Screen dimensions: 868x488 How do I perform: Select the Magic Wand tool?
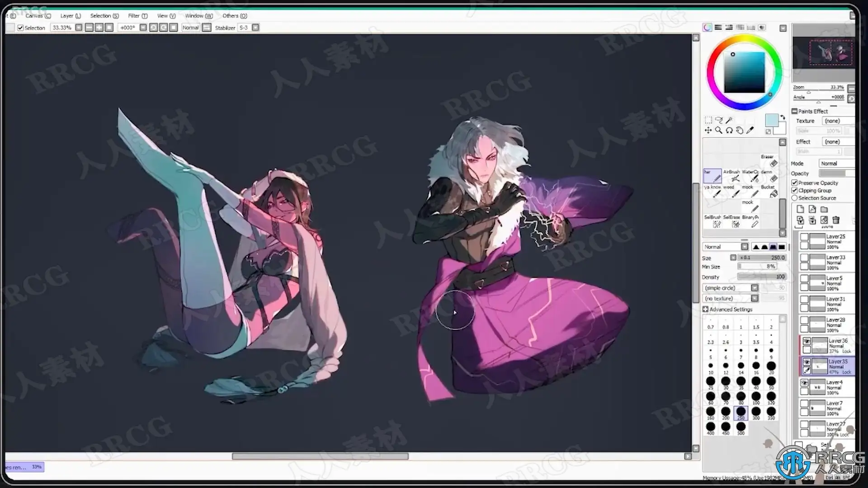(x=729, y=120)
